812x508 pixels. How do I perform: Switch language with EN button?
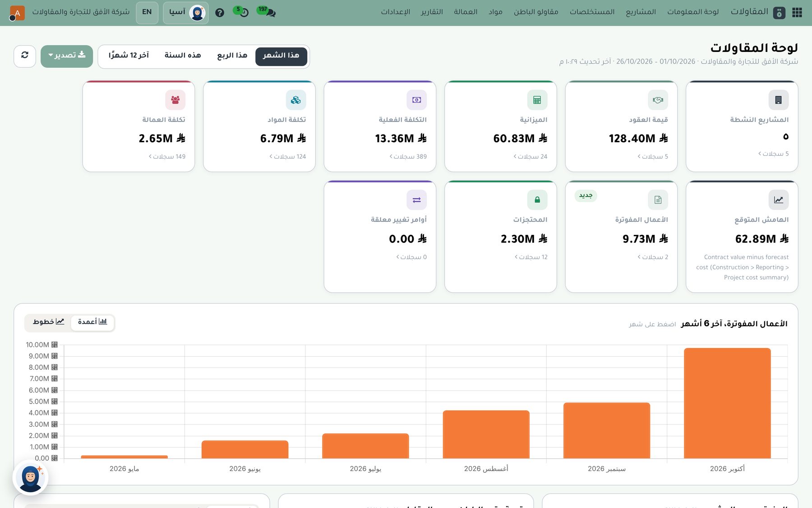147,13
